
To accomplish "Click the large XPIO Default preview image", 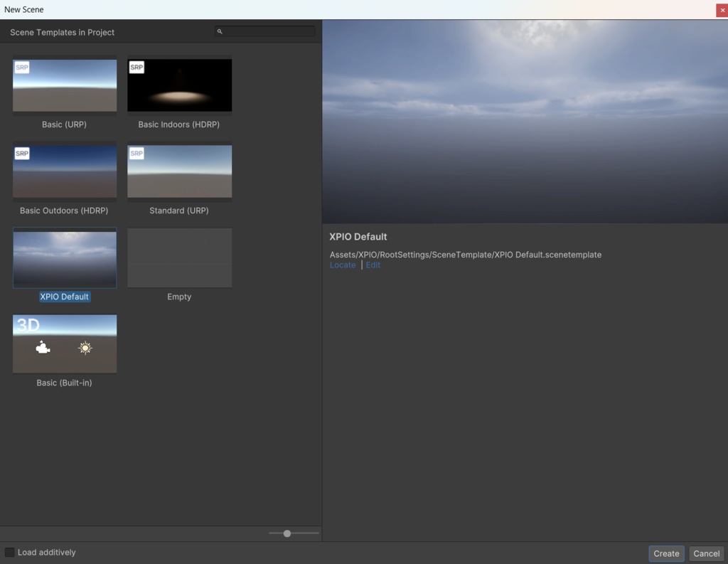I will (x=525, y=122).
